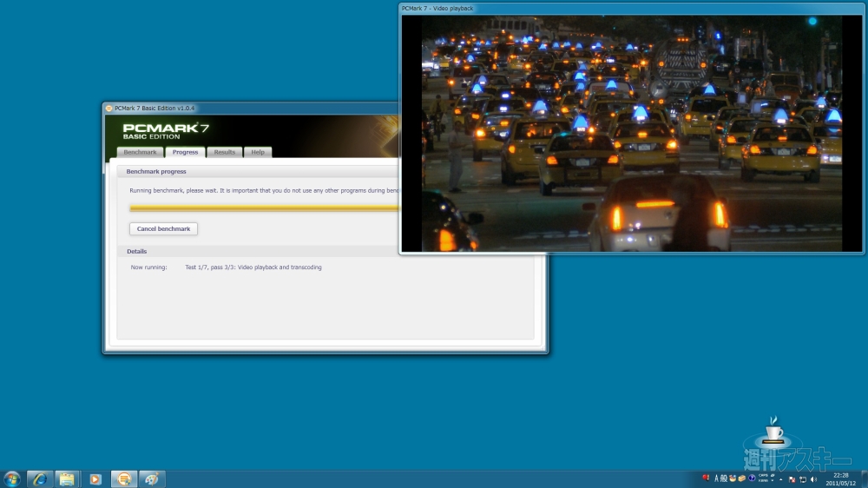Click the yellow benchmark progress bar
Image resolution: width=868 pixels, height=488 pixels.
click(264, 208)
